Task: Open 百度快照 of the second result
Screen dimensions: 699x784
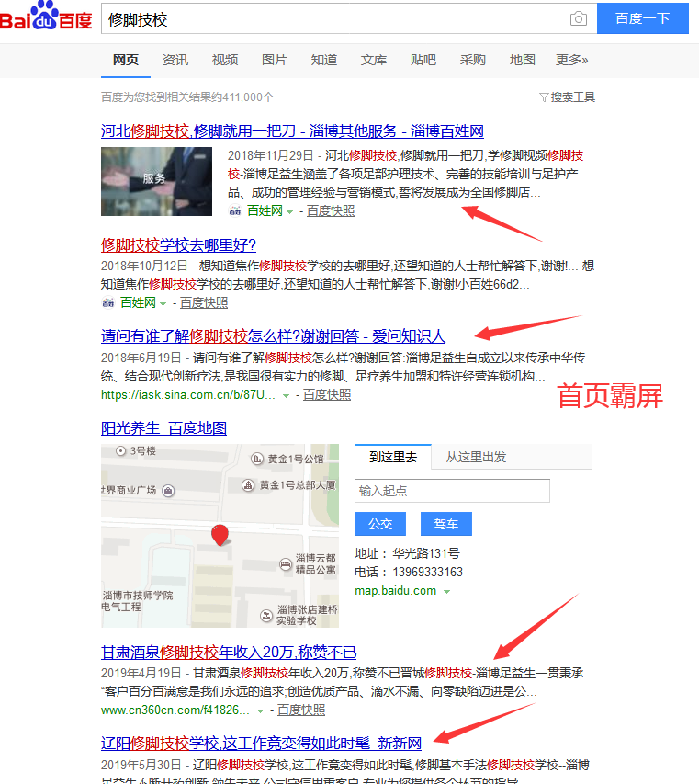Action: (204, 303)
